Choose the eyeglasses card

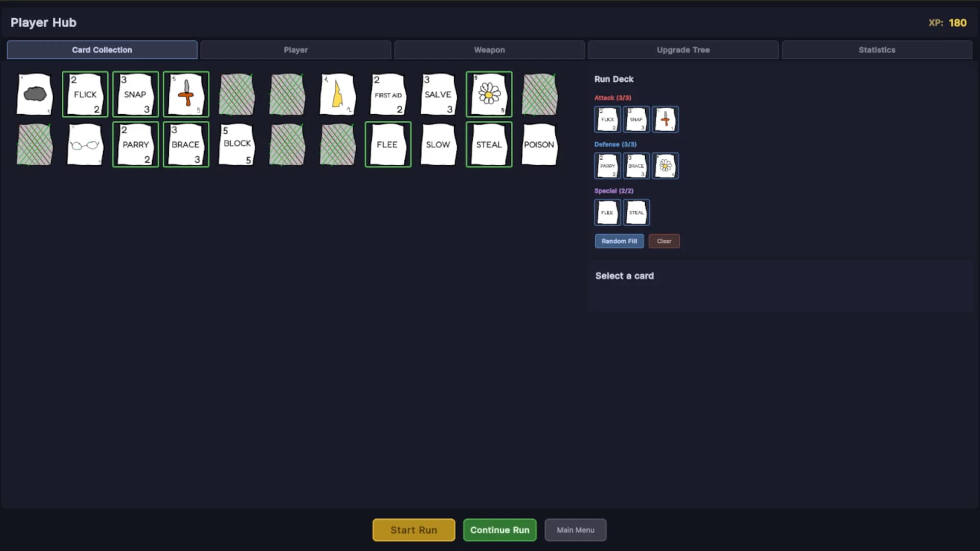[x=85, y=144]
